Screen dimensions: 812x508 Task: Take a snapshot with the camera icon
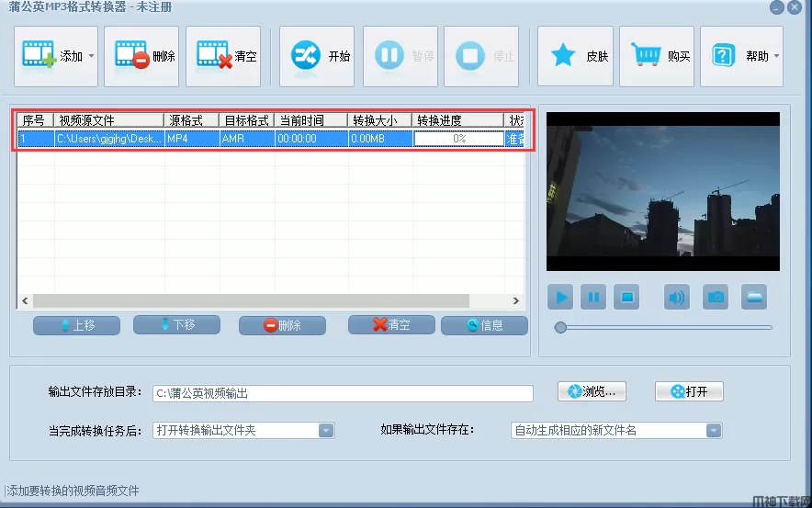coord(716,297)
